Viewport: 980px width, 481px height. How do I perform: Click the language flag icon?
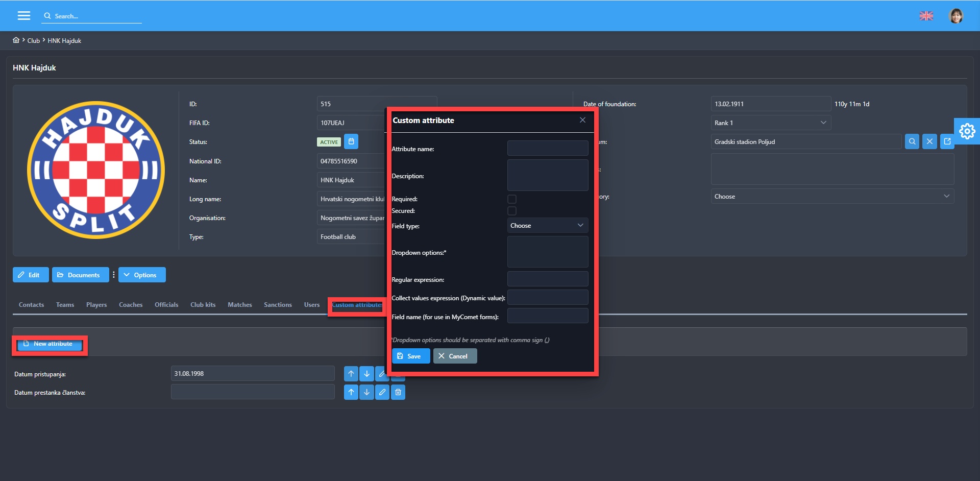point(926,16)
